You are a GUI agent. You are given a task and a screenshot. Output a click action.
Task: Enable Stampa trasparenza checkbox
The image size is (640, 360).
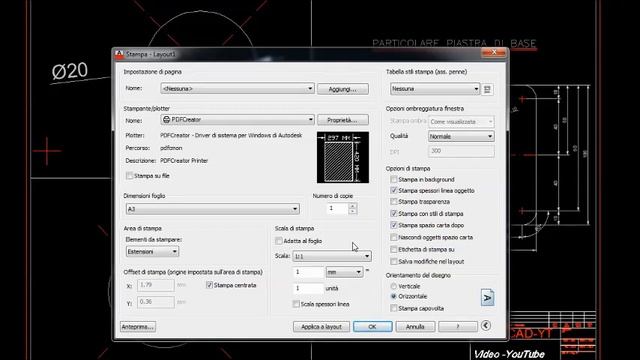(393, 202)
